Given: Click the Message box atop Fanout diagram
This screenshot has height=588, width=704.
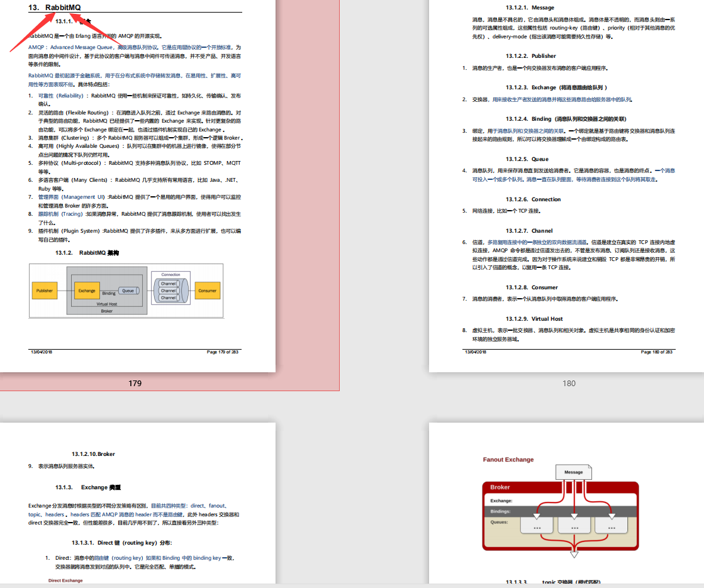Looking at the screenshot, I should click(x=574, y=472).
